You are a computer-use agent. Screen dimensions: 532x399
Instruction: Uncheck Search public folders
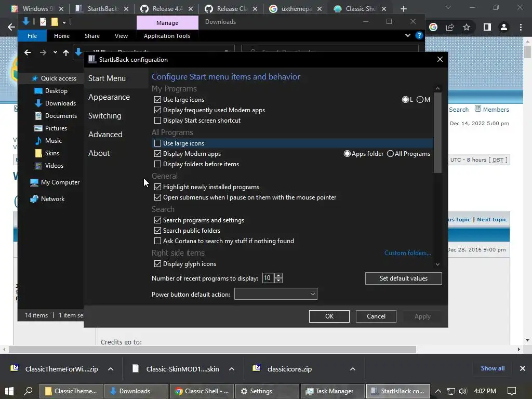157,231
